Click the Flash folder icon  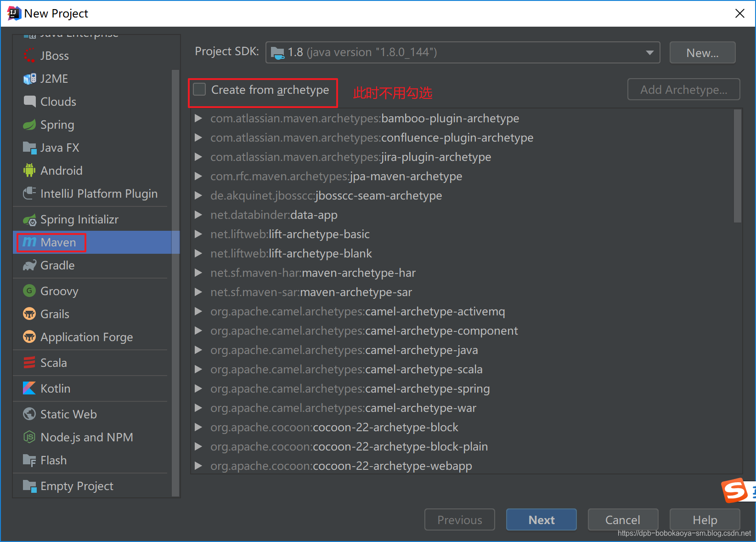coord(29,460)
